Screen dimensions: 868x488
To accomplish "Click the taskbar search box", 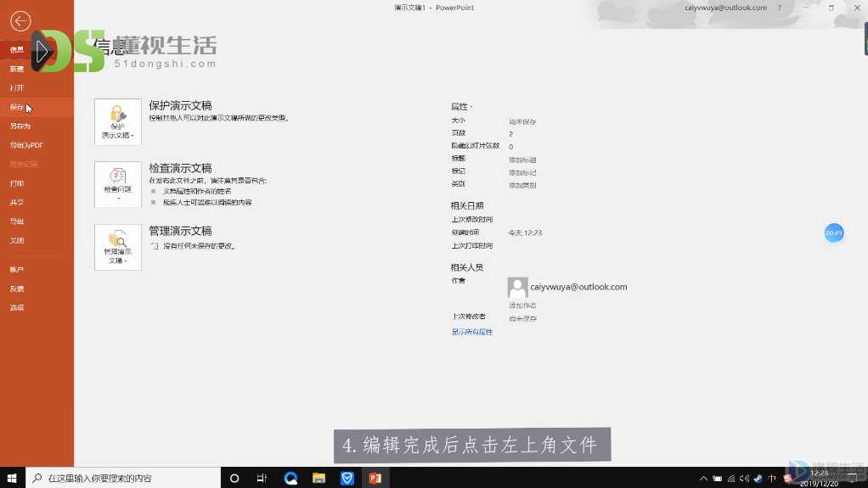I will click(x=123, y=478).
